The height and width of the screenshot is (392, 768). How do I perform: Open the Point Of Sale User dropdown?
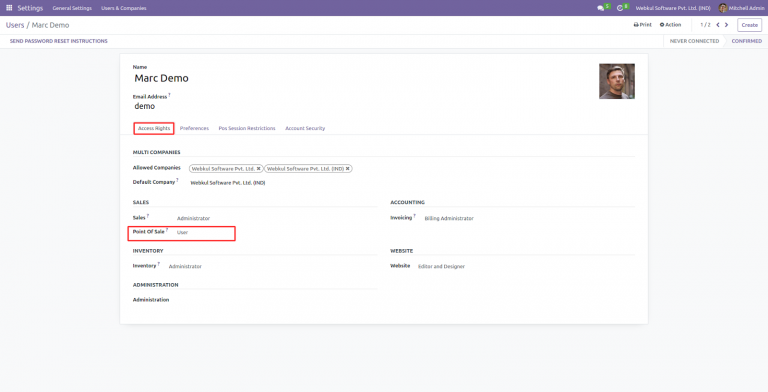(x=182, y=233)
